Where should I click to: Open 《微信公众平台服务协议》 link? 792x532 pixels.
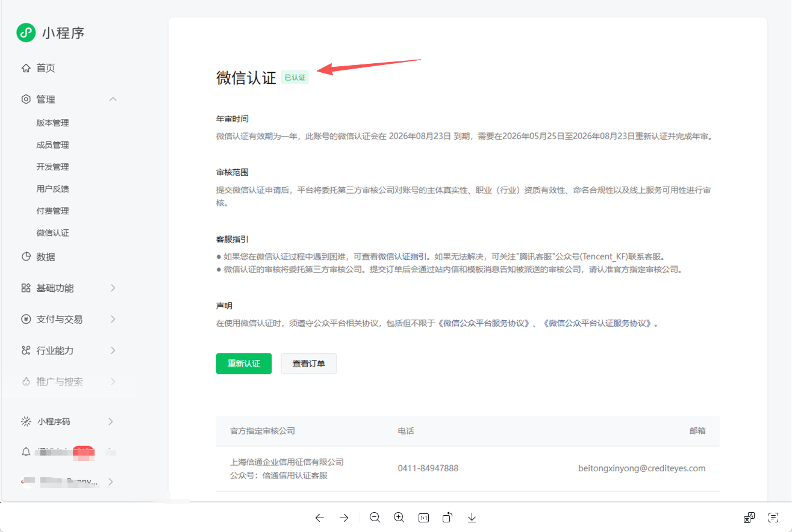[484, 323]
